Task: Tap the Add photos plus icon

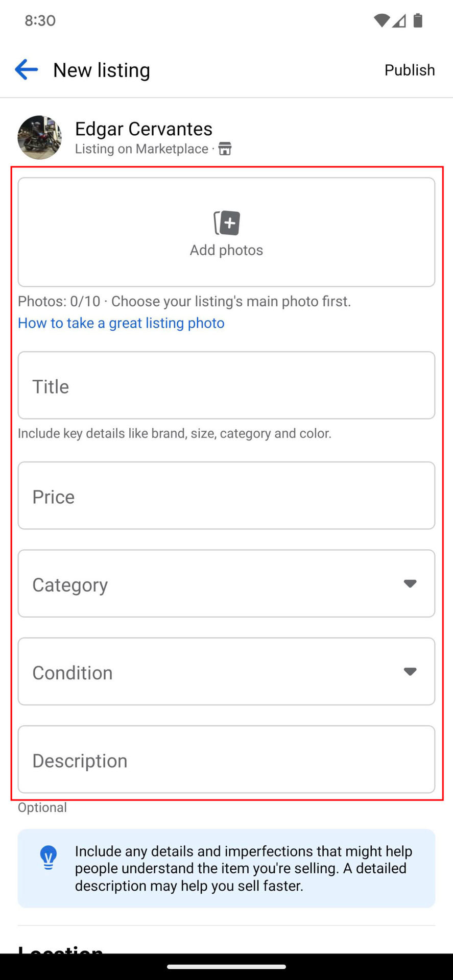Action: 227,223
